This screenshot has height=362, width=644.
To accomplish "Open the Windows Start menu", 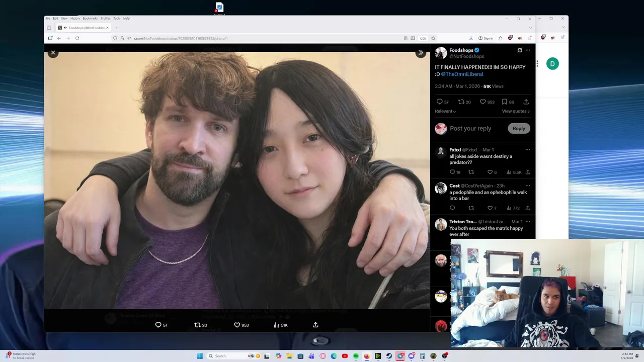I will point(200,356).
